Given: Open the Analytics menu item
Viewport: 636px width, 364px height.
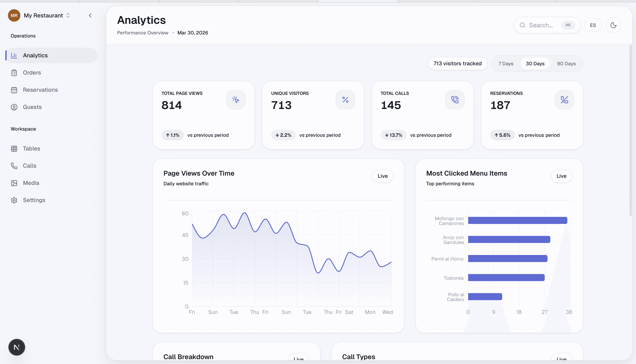Looking at the screenshot, I should tap(35, 56).
